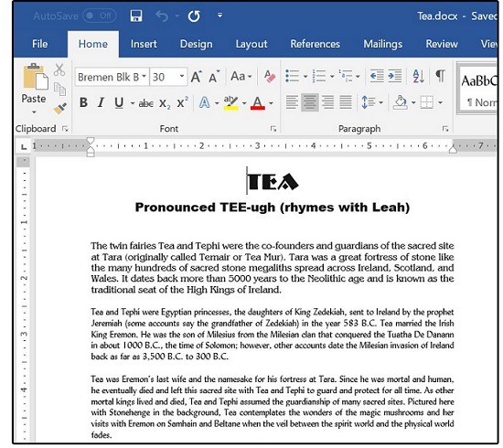Viewport: 503px width, 448px height.
Task: Expand the Paste options arrow
Action: (34, 112)
